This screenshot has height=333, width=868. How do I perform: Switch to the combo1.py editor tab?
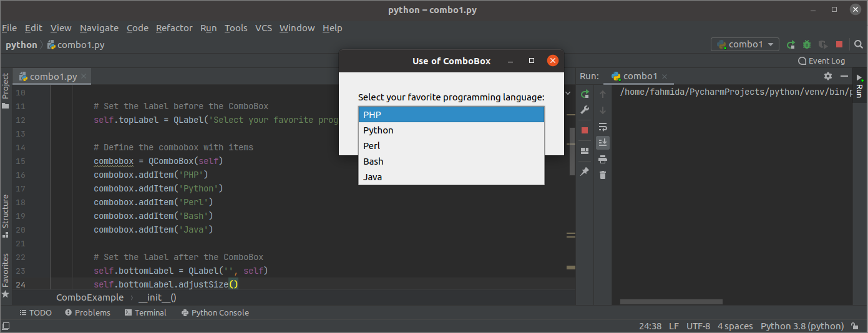[53, 77]
